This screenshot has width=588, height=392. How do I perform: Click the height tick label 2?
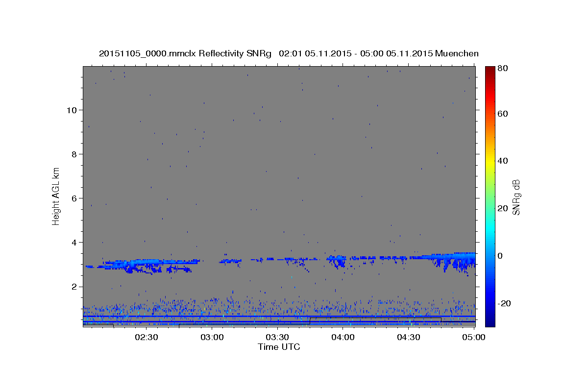[x=74, y=287]
